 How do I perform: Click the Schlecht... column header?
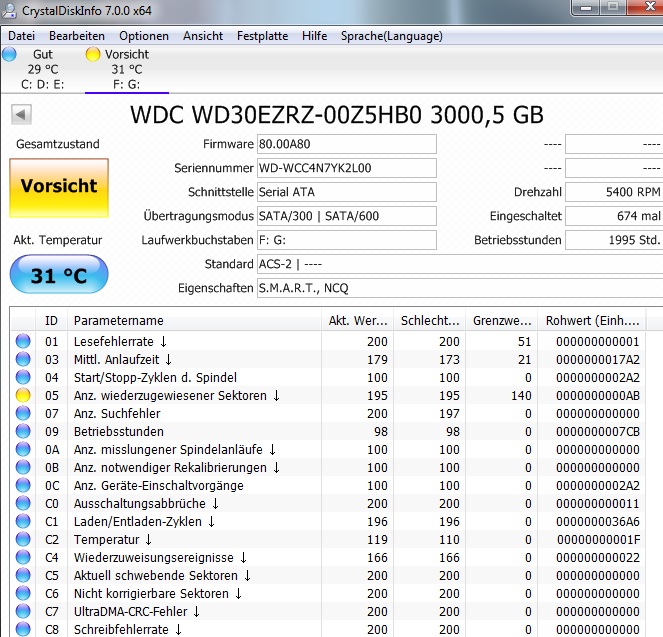430,320
